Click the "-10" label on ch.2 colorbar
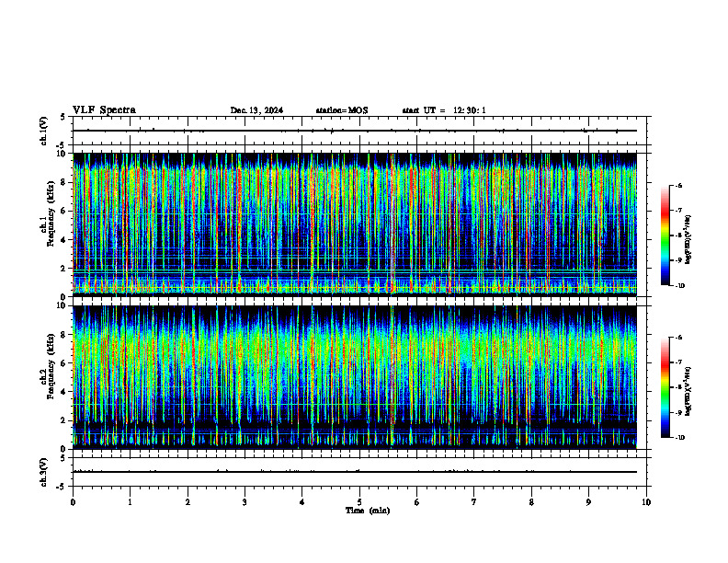Viewport: 728px width, 563px height. click(679, 438)
